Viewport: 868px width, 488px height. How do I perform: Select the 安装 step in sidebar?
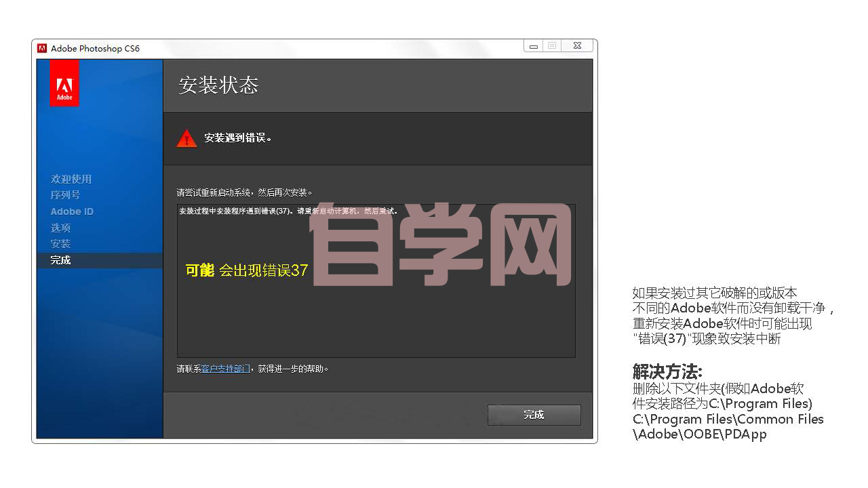tap(60, 244)
